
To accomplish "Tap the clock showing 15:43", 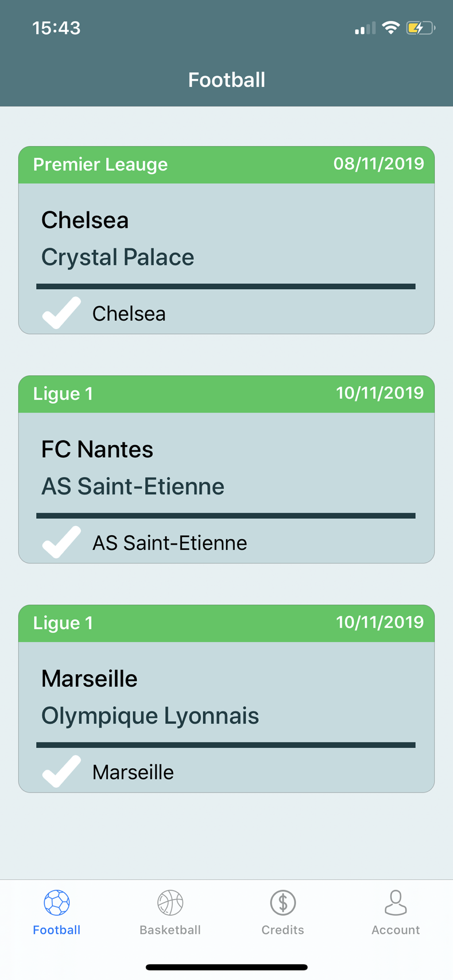I will [x=56, y=28].
